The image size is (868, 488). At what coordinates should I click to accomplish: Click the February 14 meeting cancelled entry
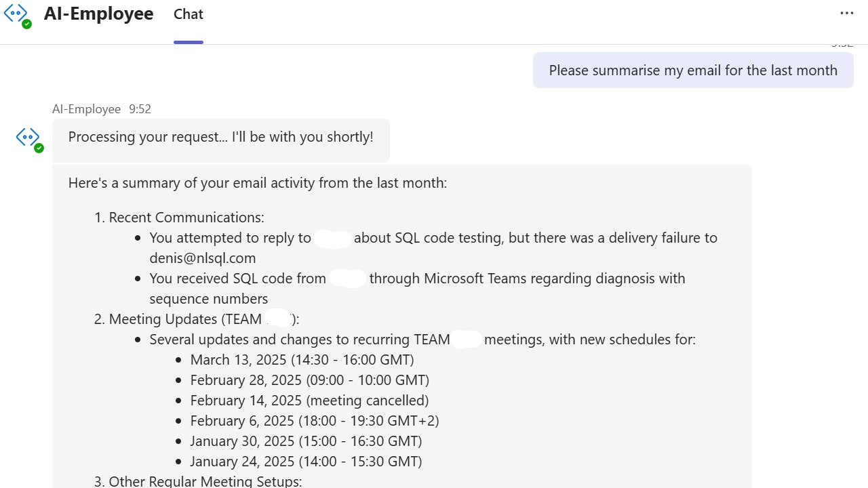(x=309, y=401)
